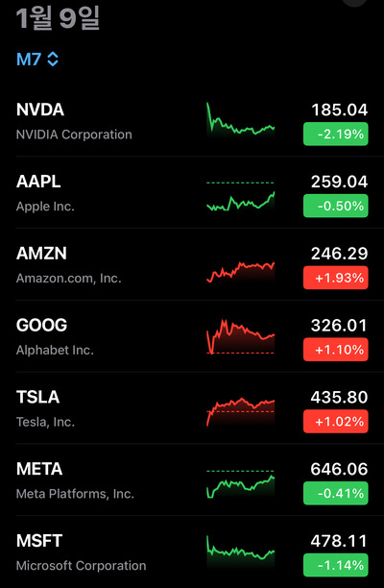
Task: Open the M7 watchlist selector
Action: (37, 60)
